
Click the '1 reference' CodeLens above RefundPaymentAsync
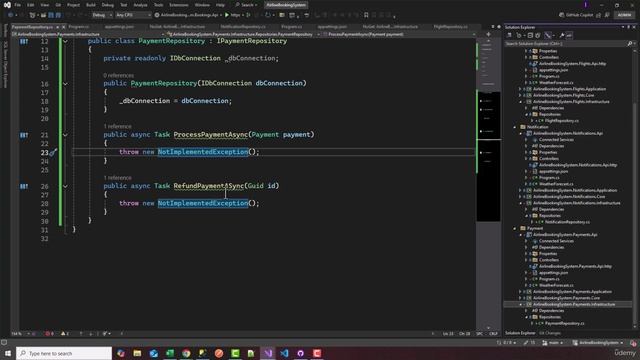(118, 178)
